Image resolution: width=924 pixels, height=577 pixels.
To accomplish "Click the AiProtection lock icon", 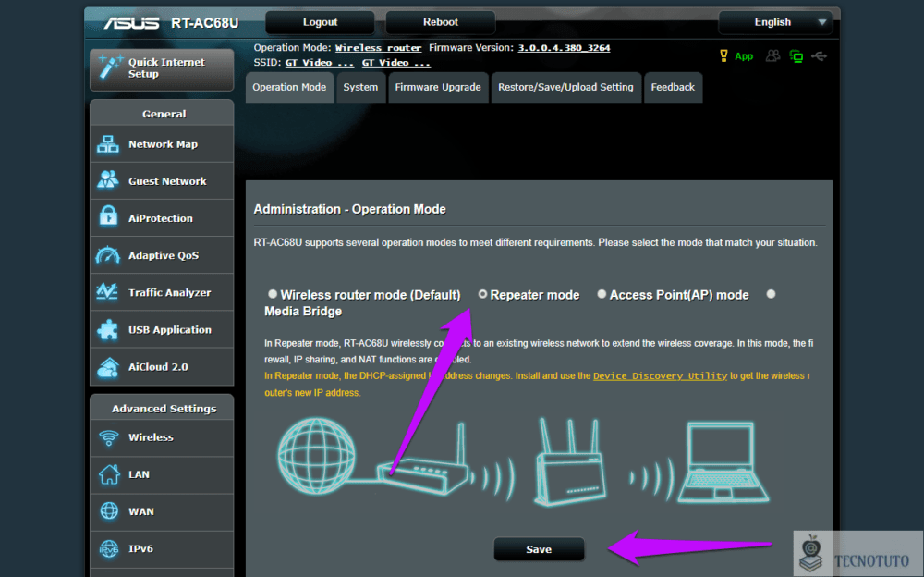I will click(x=108, y=217).
